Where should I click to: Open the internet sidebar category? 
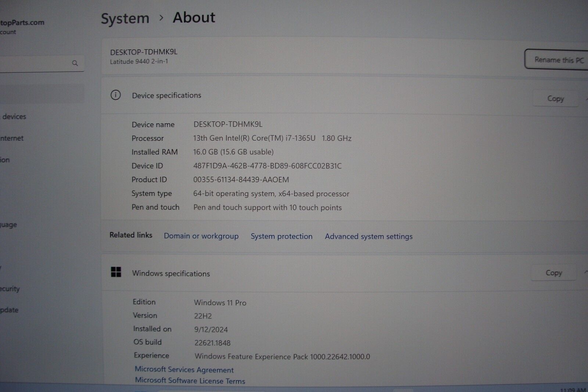pos(12,138)
